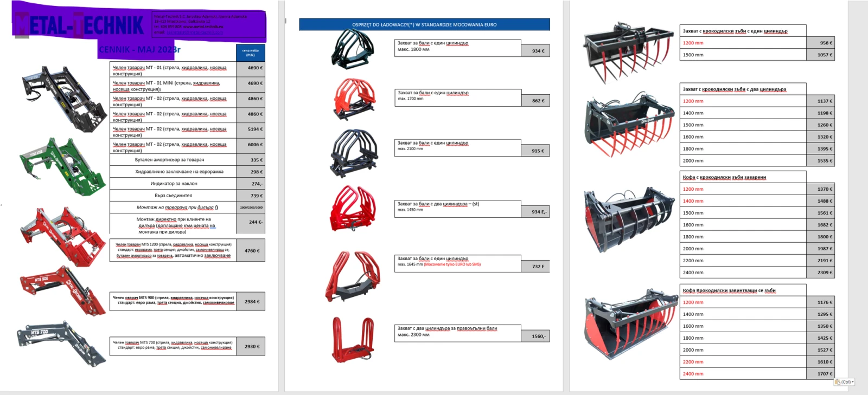
Task: Click the black bale grabber image at top
Action: point(353,48)
